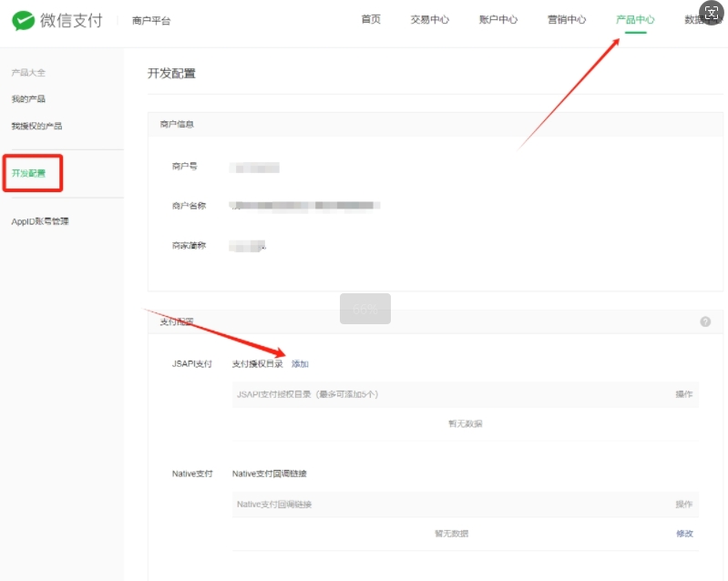Click the JSAPI支付 label

191,364
